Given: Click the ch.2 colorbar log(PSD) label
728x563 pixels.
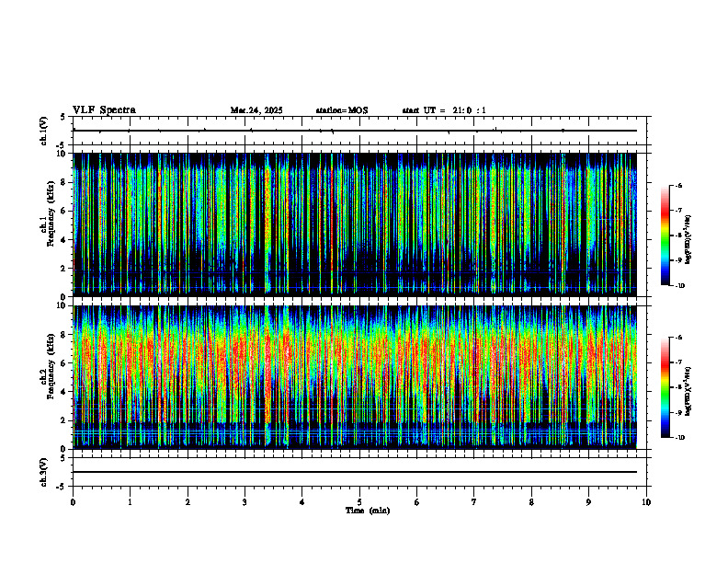Looking at the screenshot, I should point(689,391).
